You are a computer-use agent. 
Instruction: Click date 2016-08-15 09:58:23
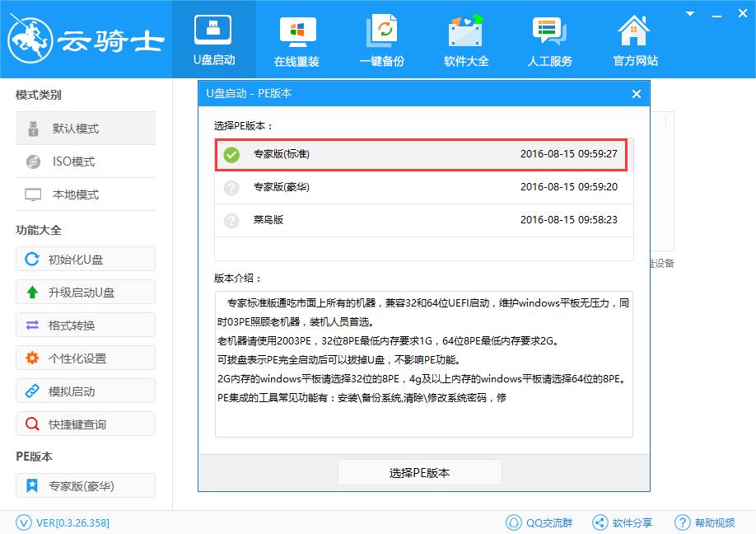pyautogui.click(x=569, y=219)
